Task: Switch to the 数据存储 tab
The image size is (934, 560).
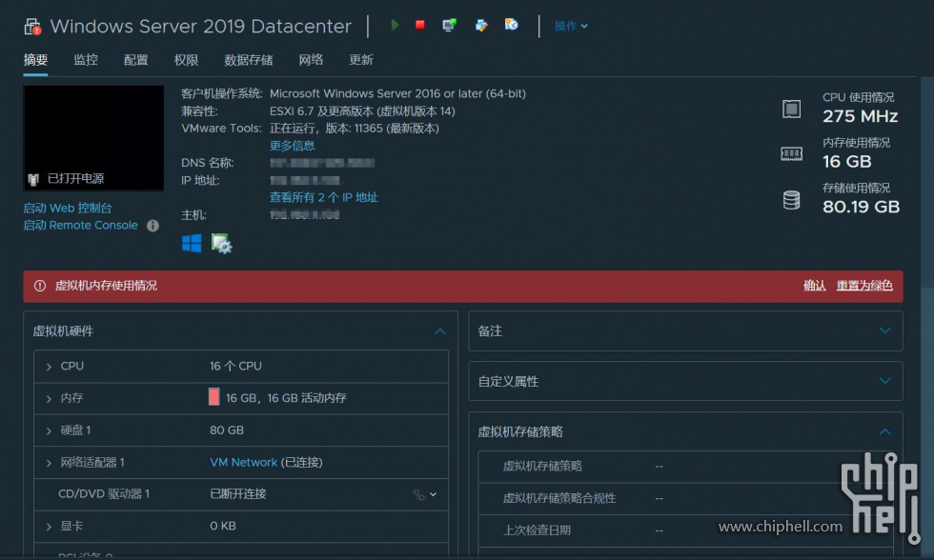Action: [x=249, y=59]
